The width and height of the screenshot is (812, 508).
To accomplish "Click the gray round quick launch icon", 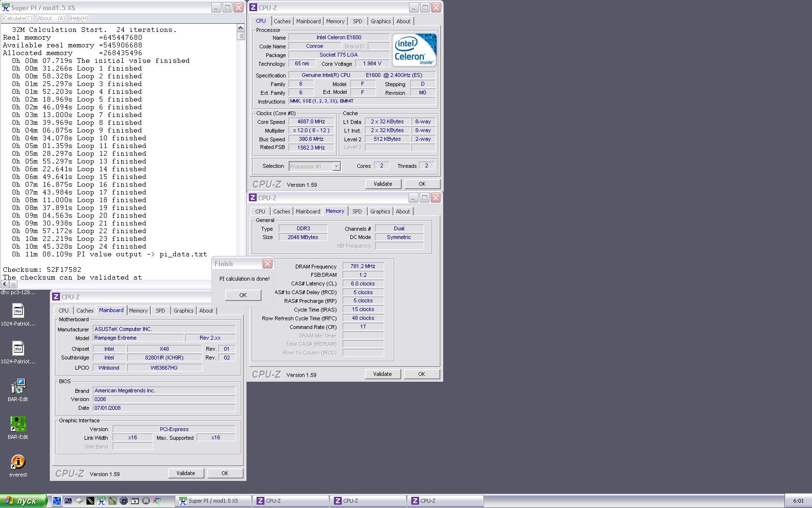I will coord(146,501).
